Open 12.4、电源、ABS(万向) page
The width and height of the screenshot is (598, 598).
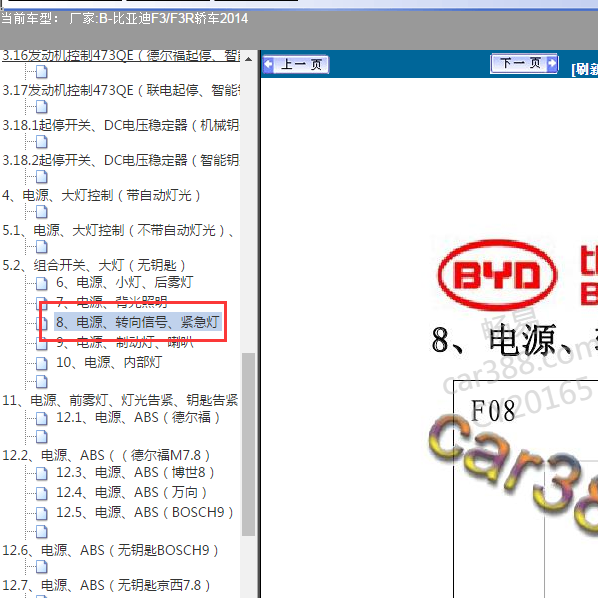click(131, 492)
